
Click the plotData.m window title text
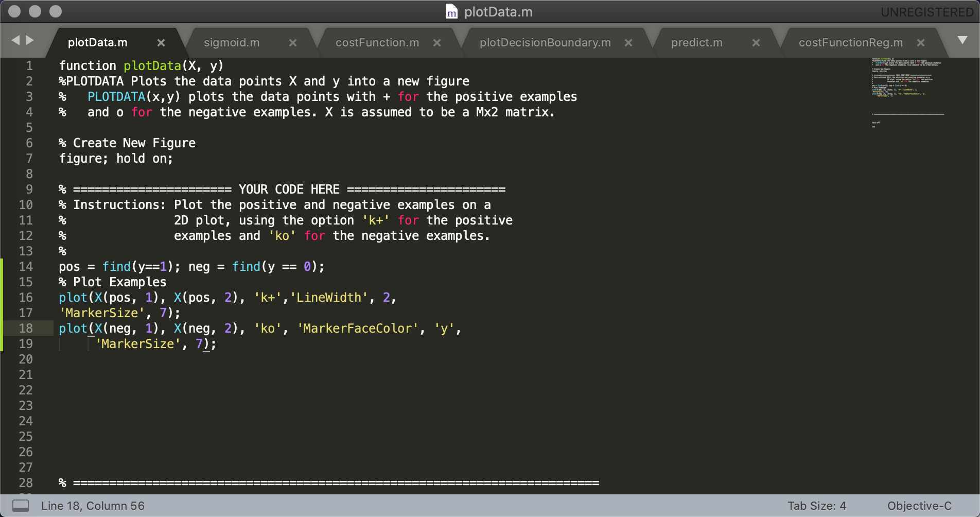[498, 12]
